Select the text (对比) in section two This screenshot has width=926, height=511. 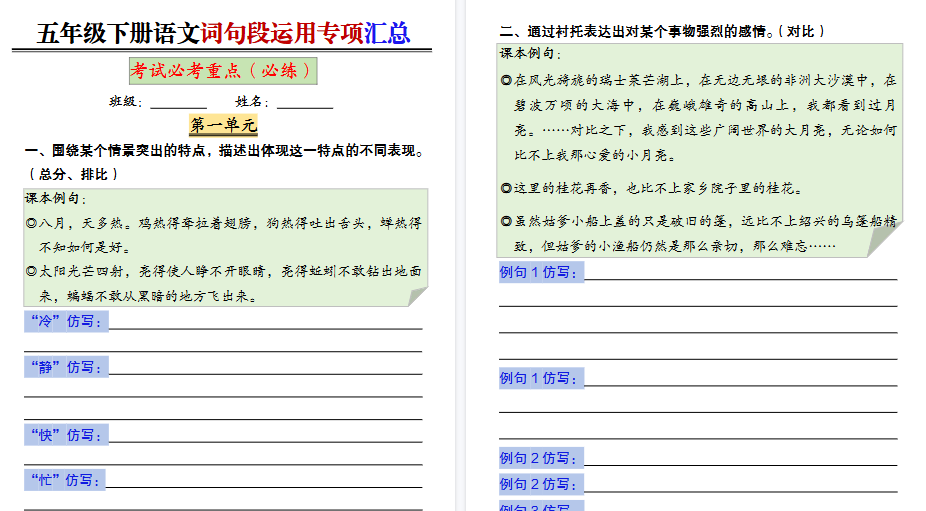(x=801, y=31)
